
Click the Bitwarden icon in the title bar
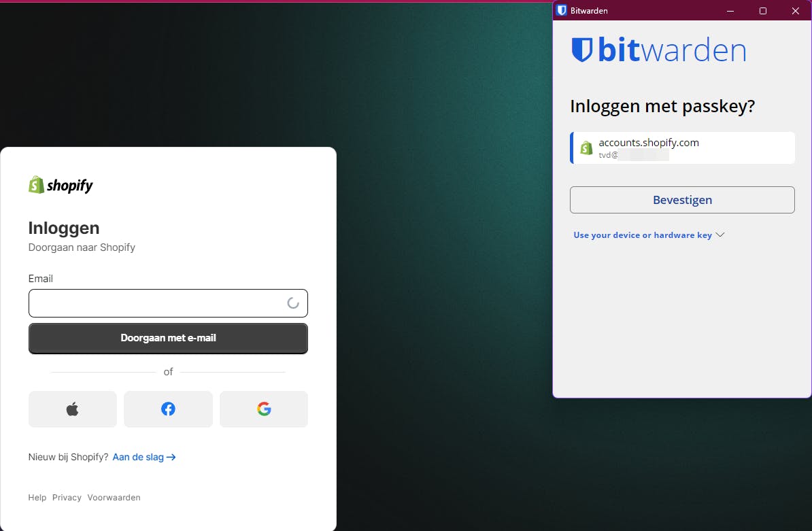[x=560, y=10]
